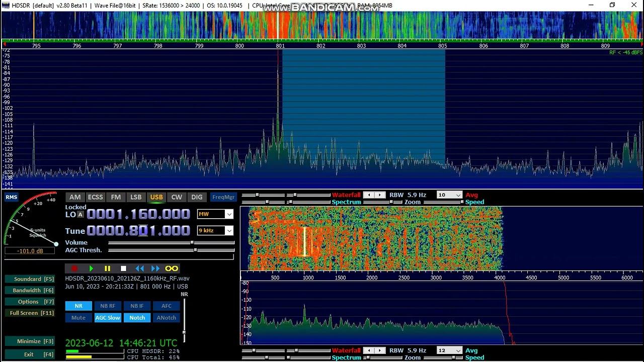Open Soundcard [F5] settings
The height and width of the screenshot is (362, 644).
[x=30, y=279]
